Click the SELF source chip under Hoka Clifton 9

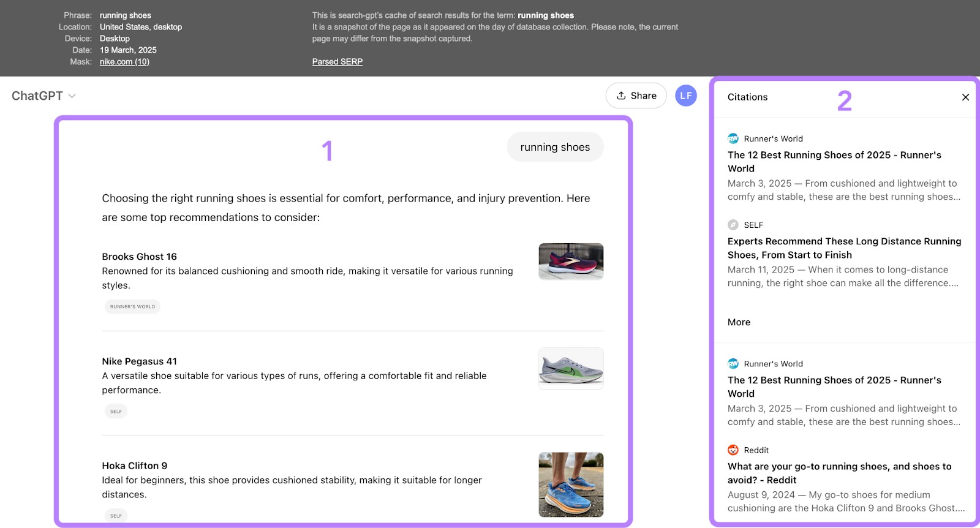116,516
